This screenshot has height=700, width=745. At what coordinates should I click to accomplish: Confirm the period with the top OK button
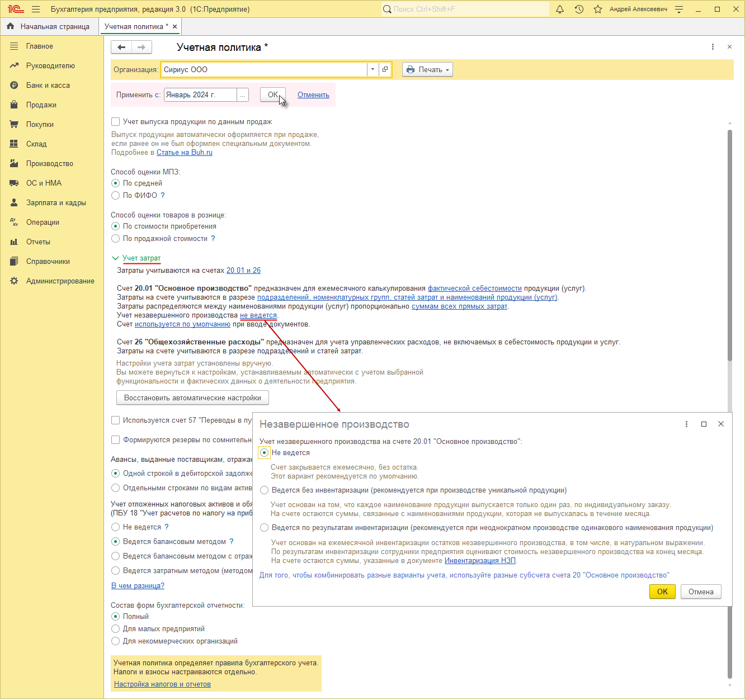point(273,94)
